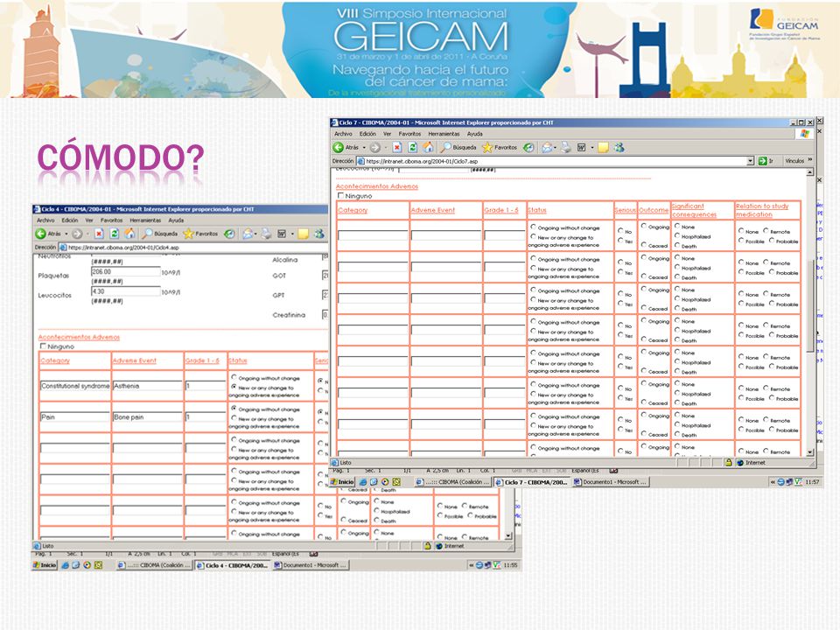Open the Mail dropdown arrow in Ciclo 4 toolbar

pyautogui.click(x=256, y=234)
